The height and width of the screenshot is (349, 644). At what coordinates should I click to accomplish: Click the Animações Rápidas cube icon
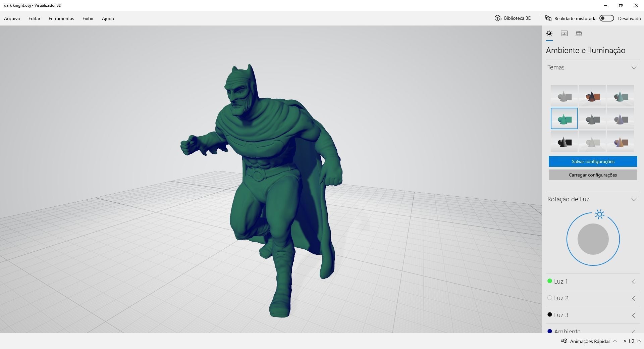564,341
